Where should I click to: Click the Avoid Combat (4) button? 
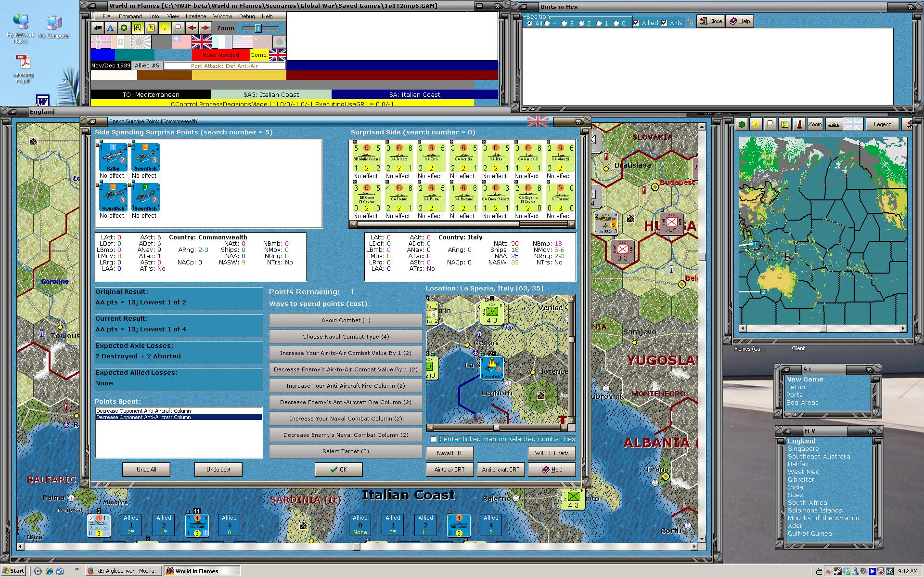(x=346, y=320)
